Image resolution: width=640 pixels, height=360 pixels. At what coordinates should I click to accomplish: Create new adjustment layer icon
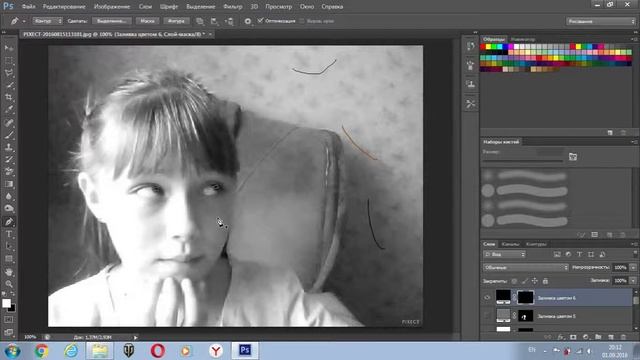coord(586,337)
